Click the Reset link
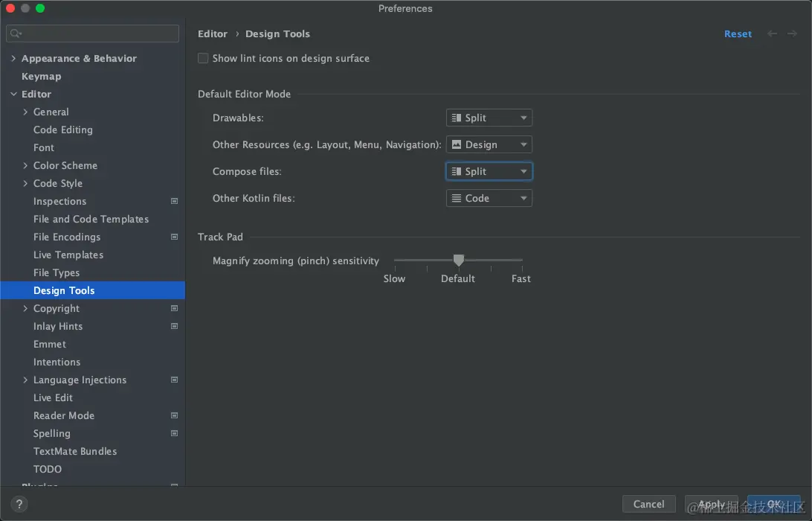 click(738, 33)
